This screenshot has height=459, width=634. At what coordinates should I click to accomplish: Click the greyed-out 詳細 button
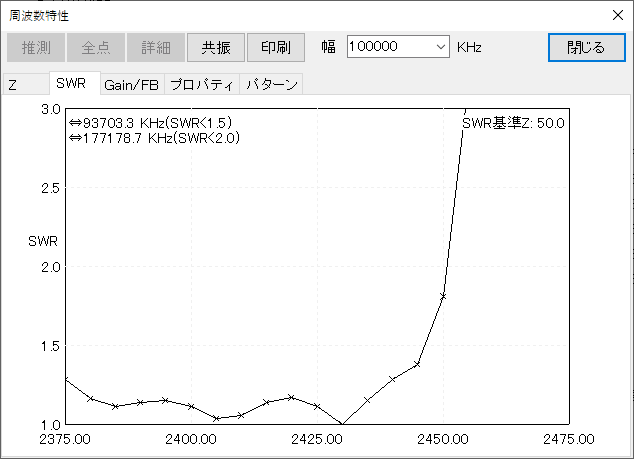(x=155, y=47)
